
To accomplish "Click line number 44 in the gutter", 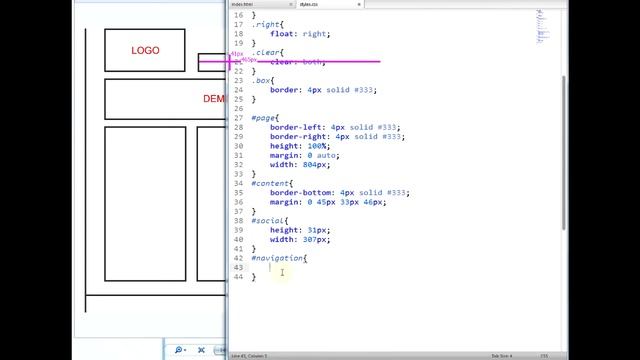I will coord(238,277).
